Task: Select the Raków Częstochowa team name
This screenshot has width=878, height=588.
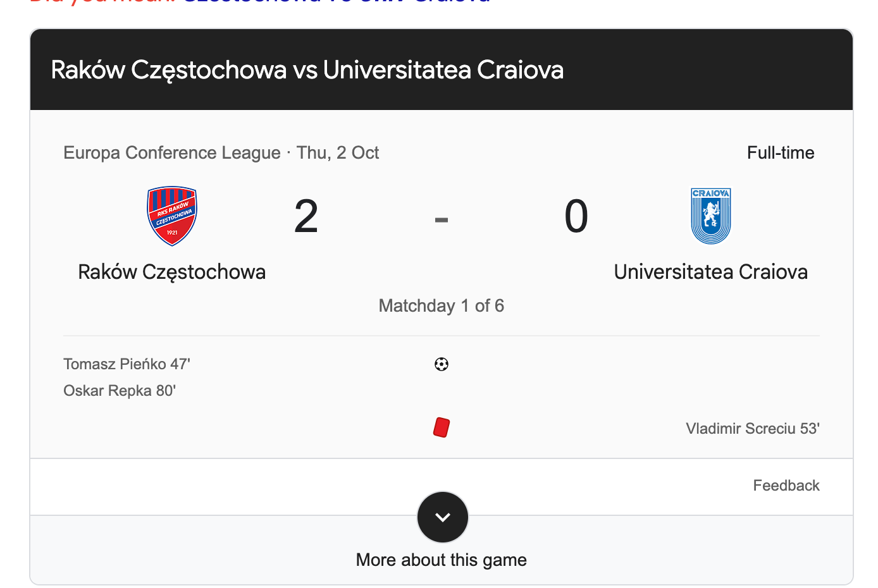Action: click(171, 272)
